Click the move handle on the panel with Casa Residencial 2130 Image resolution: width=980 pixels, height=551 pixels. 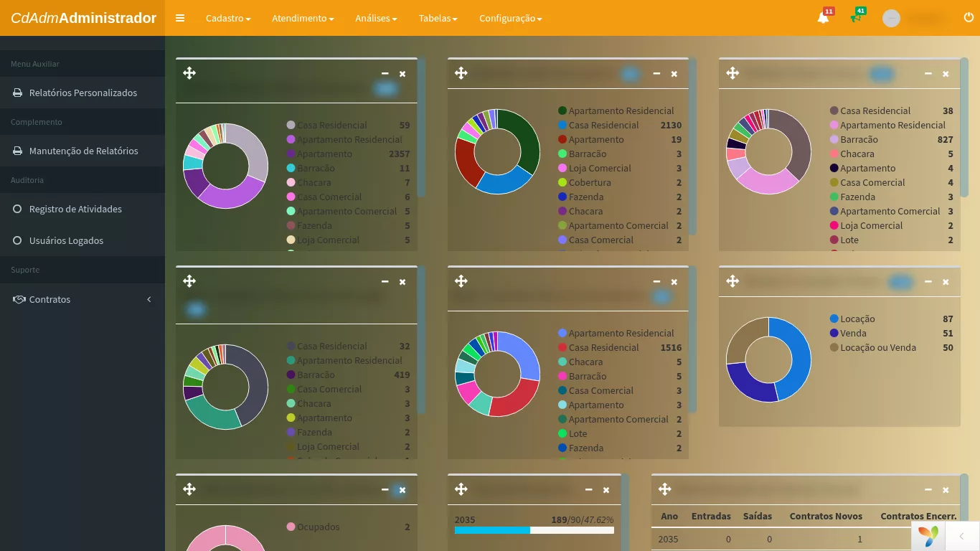[x=461, y=72]
